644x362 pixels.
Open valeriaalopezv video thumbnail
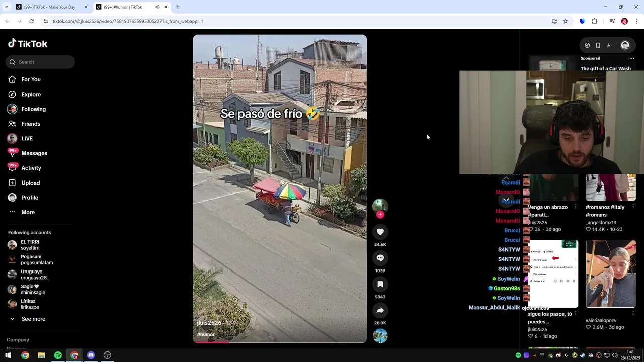click(611, 274)
